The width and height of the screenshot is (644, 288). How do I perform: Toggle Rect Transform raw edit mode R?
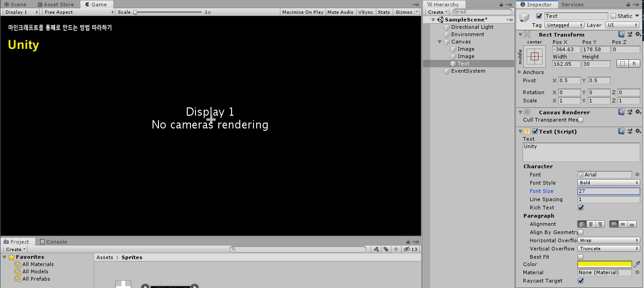tap(634, 64)
